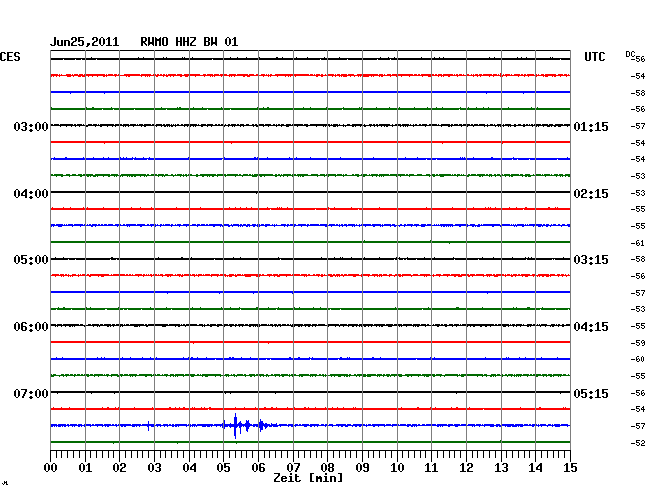Click minute 03 on the time axis
650x494 pixels.
coord(154,468)
